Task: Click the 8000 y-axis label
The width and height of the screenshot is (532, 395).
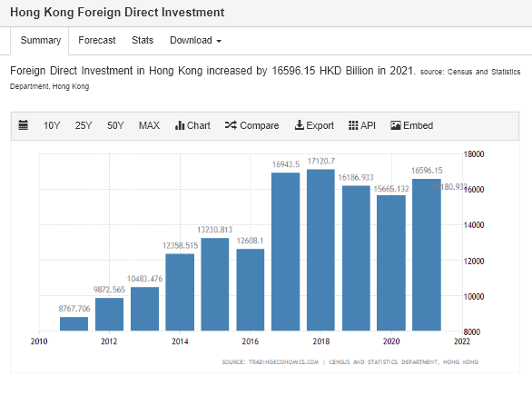Action: tap(472, 331)
